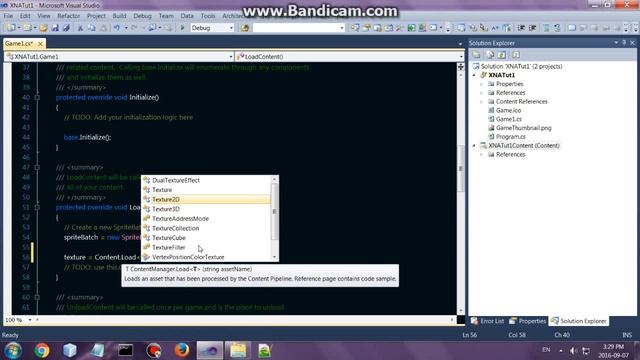Click the volume speaker icon in system tray
The width and height of the screenshot is (640, 360).
(573, 351)
